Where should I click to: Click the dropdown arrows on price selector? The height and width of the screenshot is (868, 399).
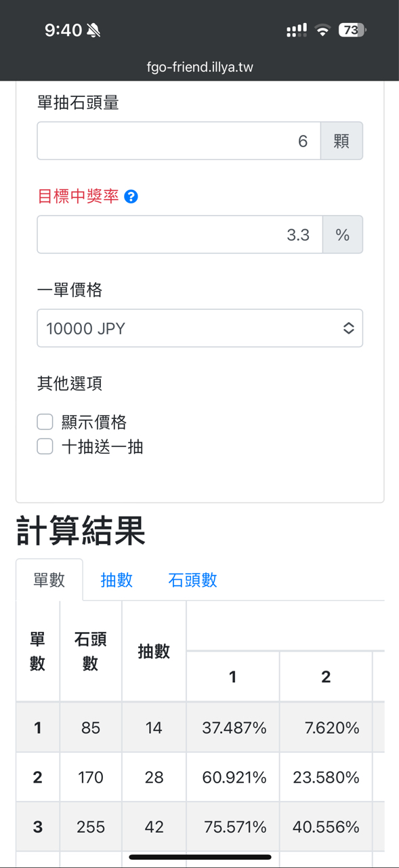pyautogui.click(x=348, y=328)
